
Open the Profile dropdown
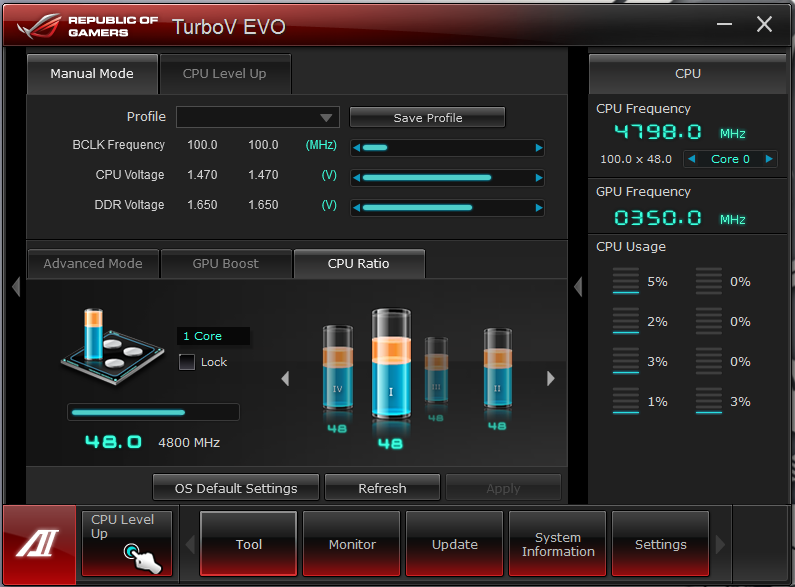[258, 117]
